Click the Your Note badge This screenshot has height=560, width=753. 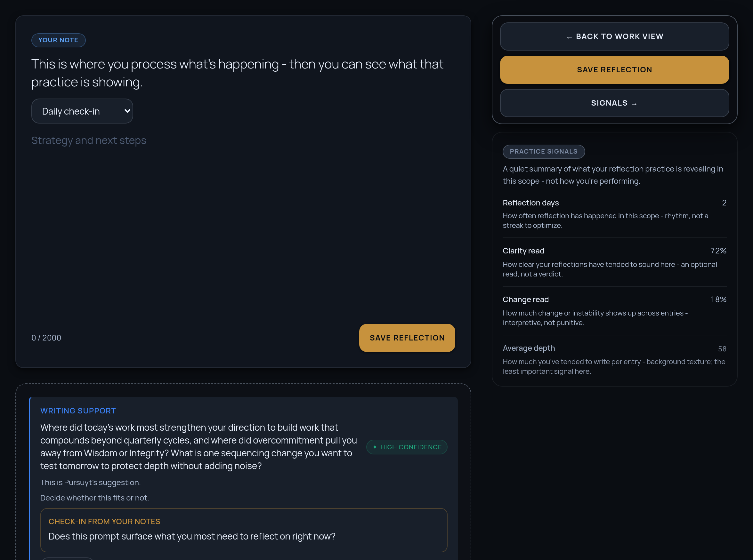tap(58, 40)
